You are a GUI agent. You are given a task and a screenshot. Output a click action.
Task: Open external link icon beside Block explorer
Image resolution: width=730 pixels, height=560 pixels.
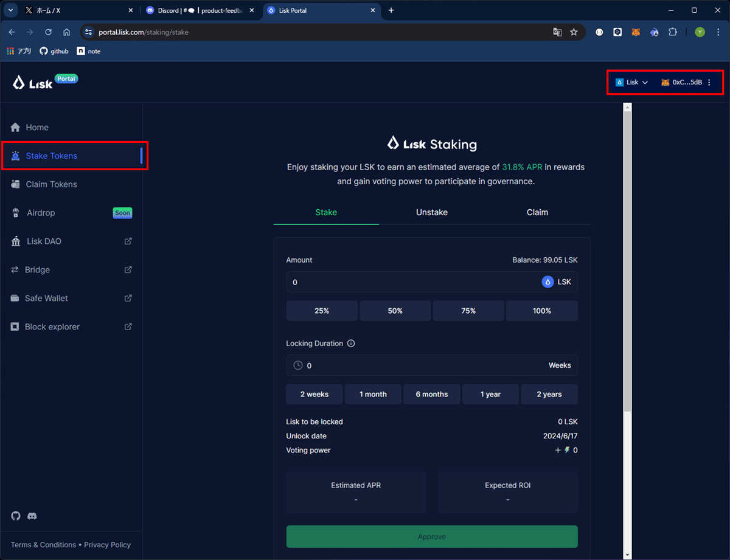point(128,327)
